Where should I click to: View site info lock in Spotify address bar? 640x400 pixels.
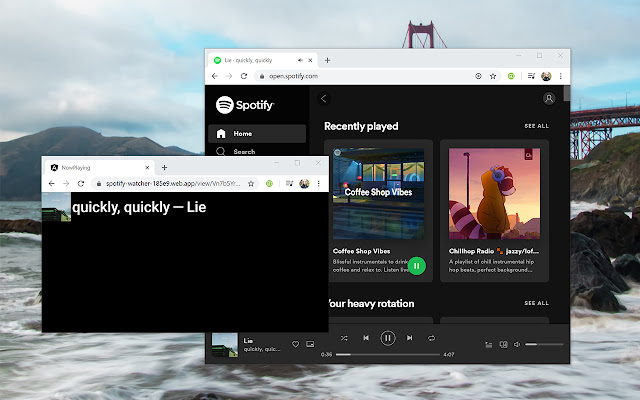click(262, 76)
